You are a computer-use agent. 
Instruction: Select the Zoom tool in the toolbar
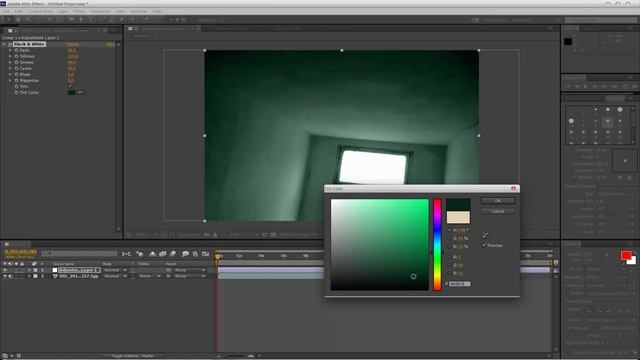[28, 20]
